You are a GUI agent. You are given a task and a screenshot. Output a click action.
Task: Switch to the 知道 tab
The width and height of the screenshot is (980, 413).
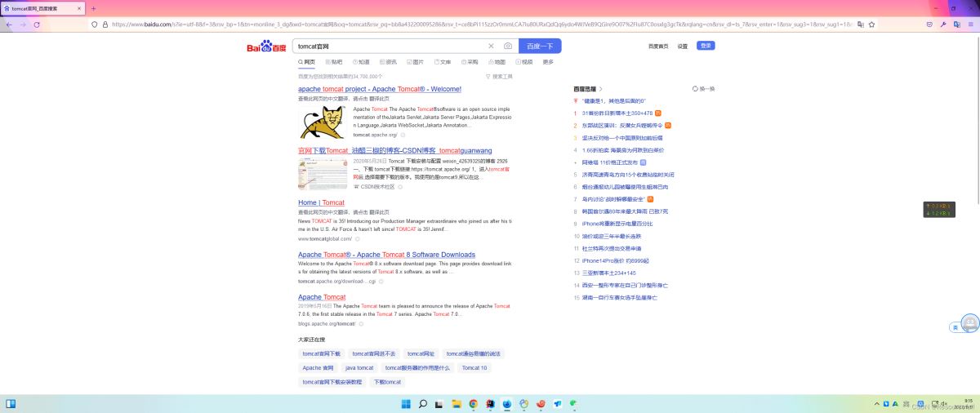pyautogui.click(x=361, y=62)
